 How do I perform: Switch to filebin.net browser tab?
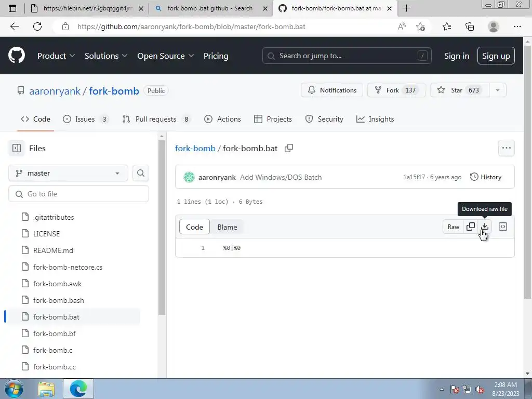[87, 8]
